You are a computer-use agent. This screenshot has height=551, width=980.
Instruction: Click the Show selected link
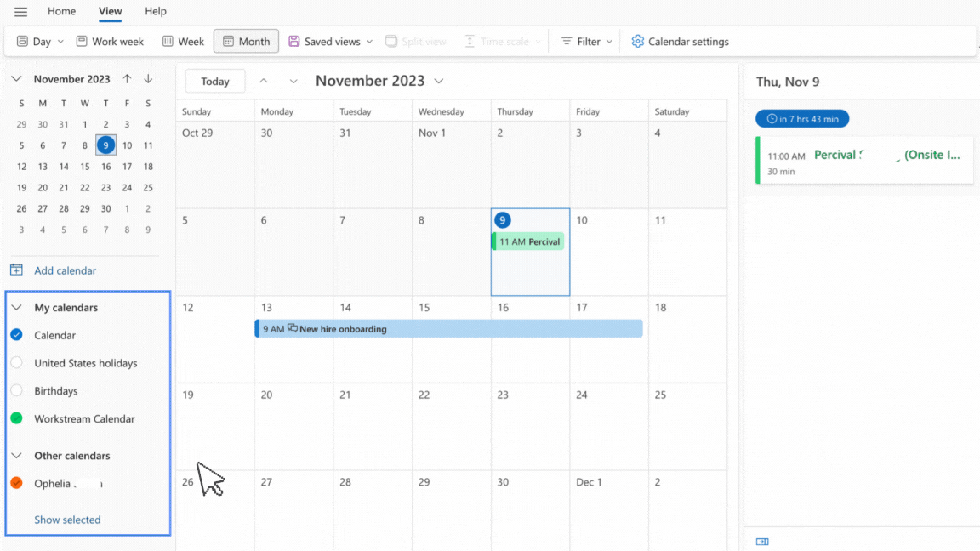coord(67,520)
